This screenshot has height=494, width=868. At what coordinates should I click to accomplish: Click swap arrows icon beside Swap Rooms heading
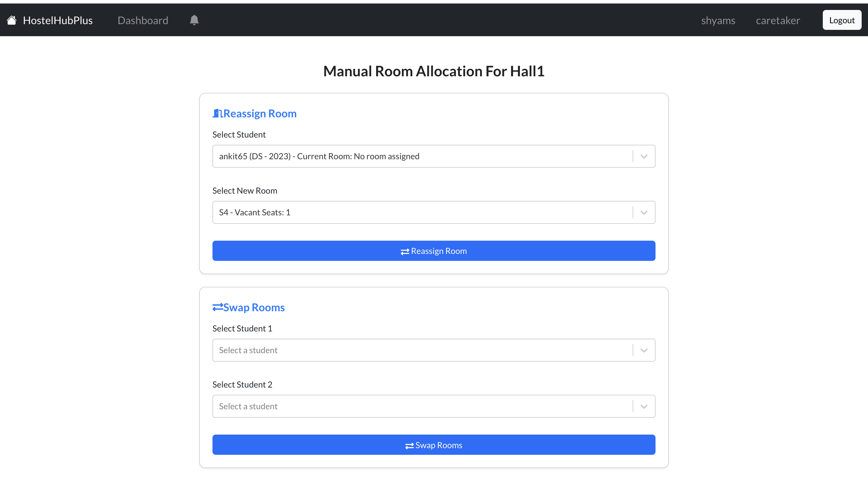(218, 307)
